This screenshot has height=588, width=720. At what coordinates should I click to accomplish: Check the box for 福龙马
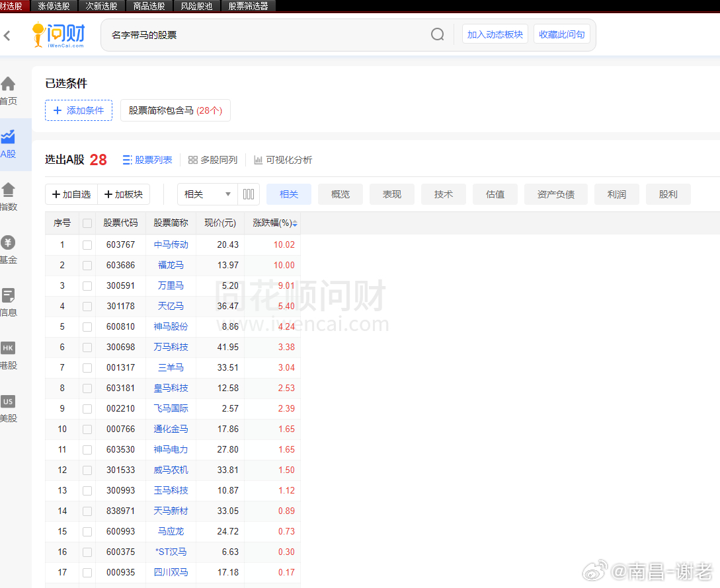pyautogui.click(x=87, y=266)
